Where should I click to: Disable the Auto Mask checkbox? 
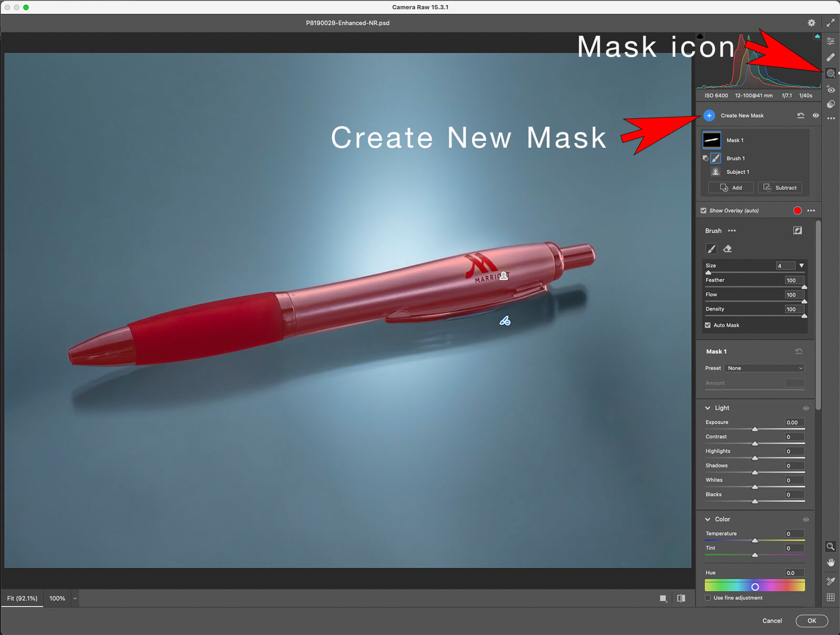[708, 325]
